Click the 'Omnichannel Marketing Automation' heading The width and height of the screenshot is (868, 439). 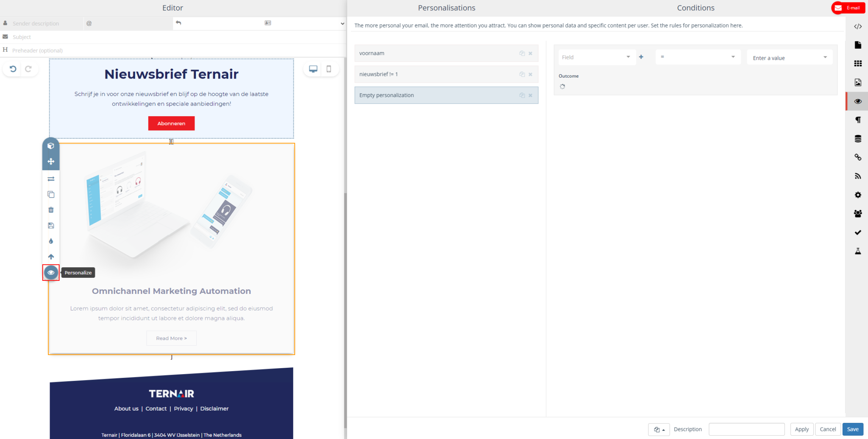(171, 291)
